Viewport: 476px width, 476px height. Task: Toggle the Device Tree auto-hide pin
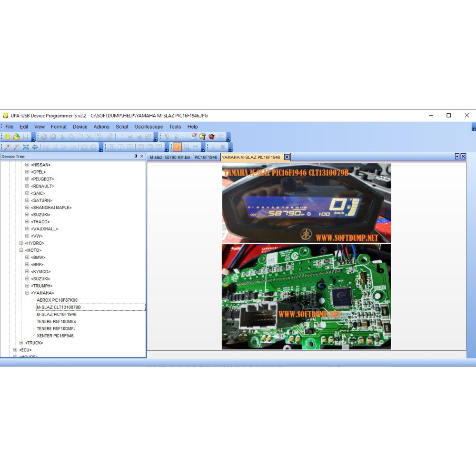136,156
